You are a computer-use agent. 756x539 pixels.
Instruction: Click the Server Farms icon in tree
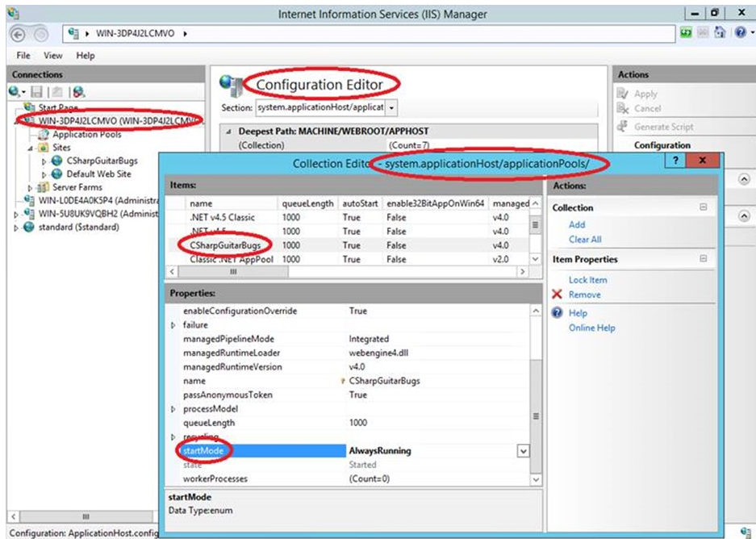(x=44, y=187)
